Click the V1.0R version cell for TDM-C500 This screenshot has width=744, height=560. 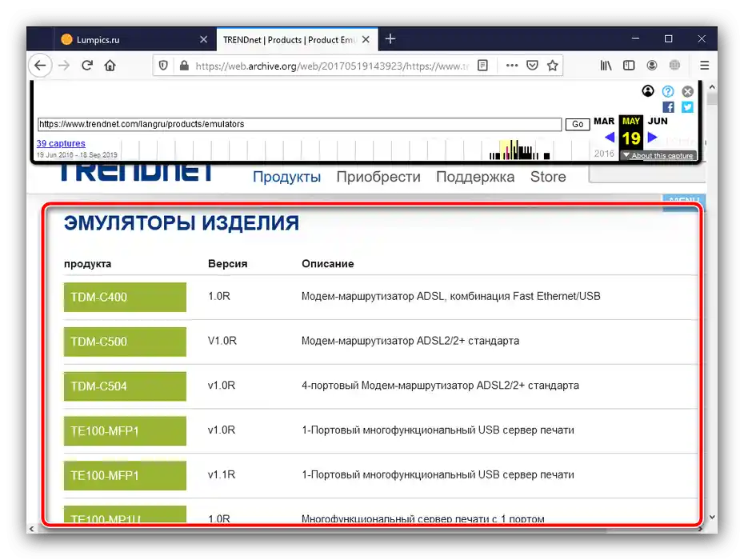(x=222, y=341)
